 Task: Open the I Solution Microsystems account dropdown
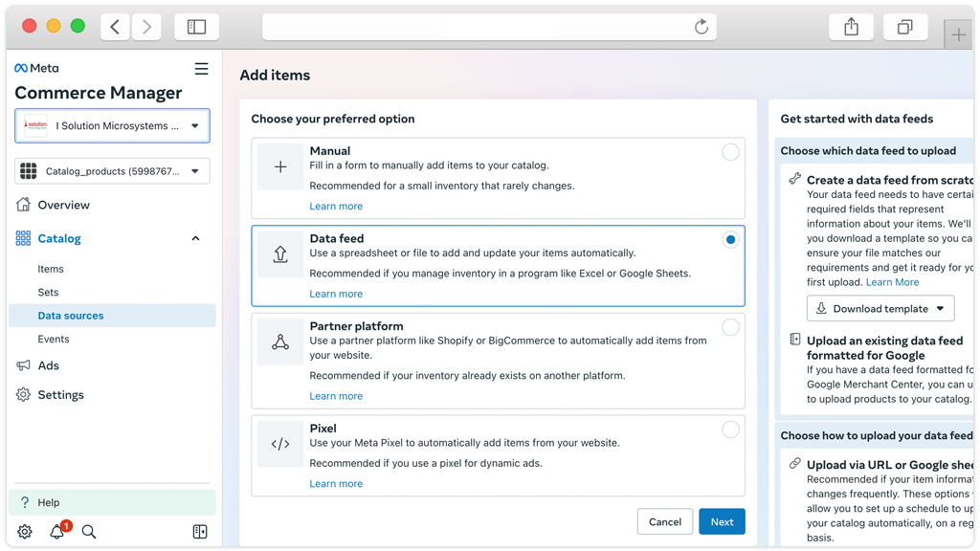point(113,125)
